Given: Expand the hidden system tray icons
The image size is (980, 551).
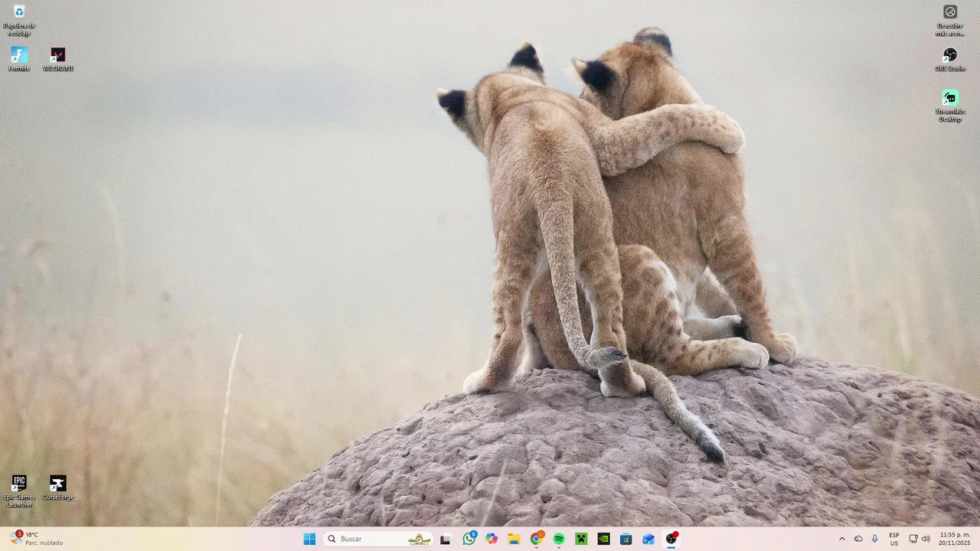Looking at the screenshot, I should click(842, 539).
